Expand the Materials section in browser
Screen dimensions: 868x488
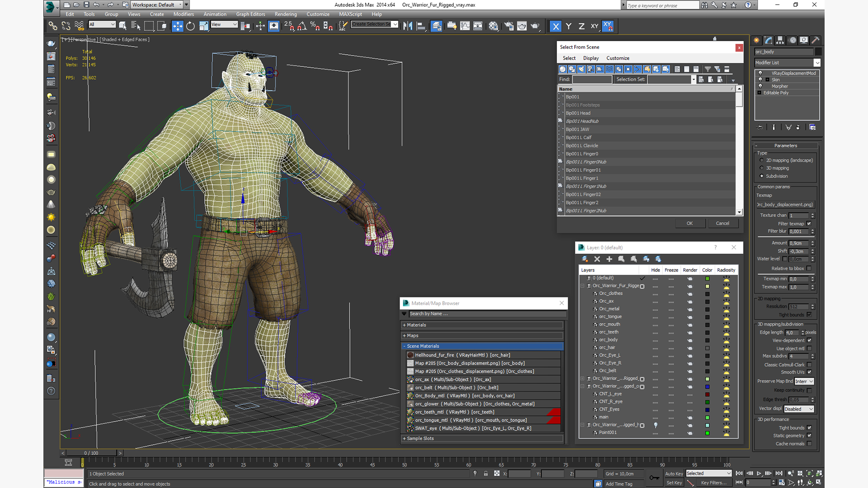pyautogui.click(x=416, y=325)
